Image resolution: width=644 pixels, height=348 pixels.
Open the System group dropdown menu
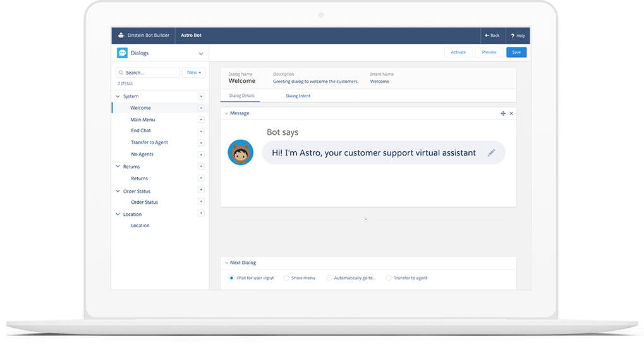pyautogui.click(x=201, y=96)
